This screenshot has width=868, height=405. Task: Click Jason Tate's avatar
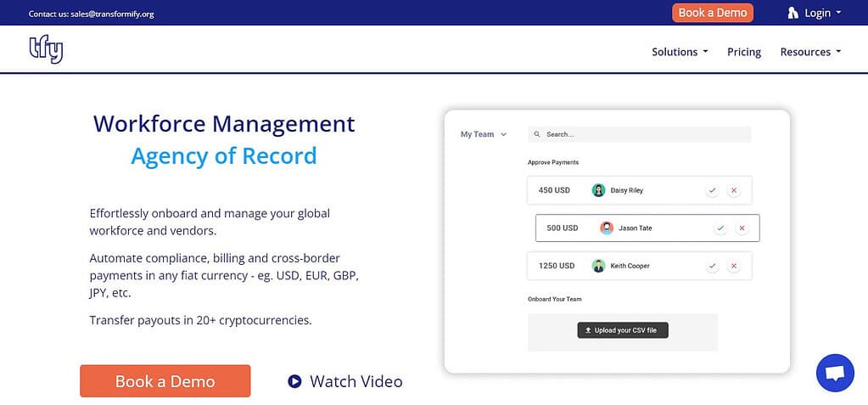[x=607, y=228]
